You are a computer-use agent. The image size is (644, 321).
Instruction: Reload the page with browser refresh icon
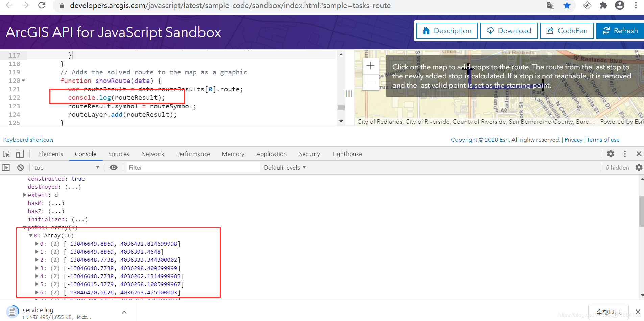42,5
